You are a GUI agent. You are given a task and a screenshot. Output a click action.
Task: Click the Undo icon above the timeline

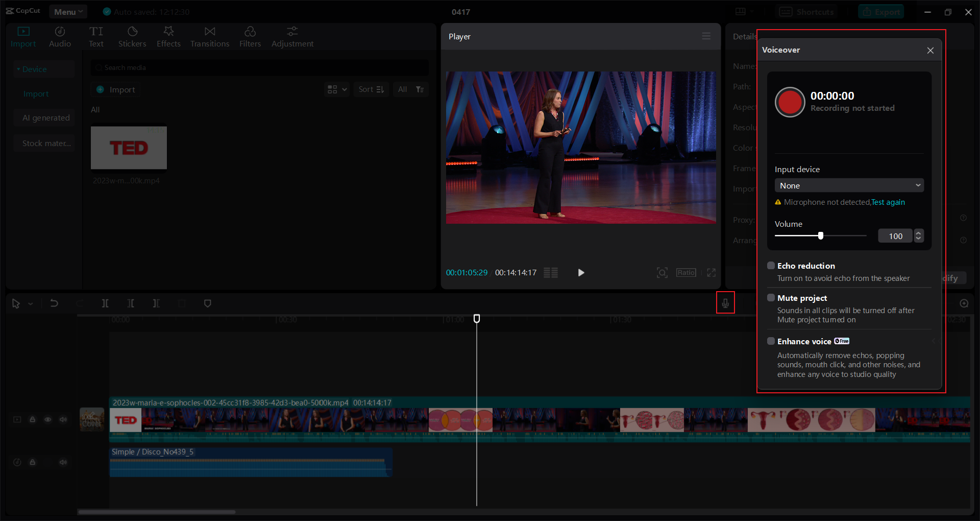(x=54, y=303)
